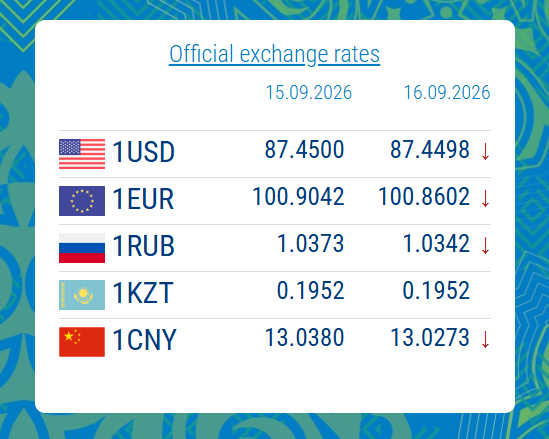549x439 pixels.
Task: Click the 1RUB currency label
Action: (x=143, y=246)
